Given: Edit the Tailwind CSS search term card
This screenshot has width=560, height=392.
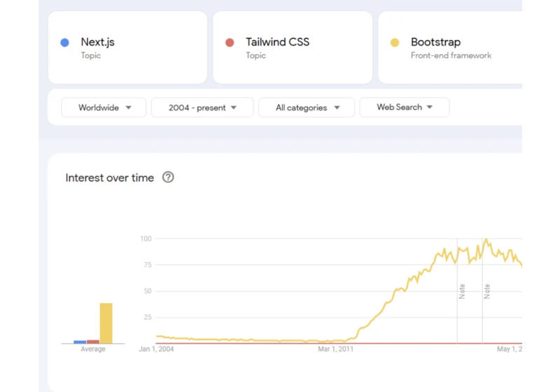Looking at the screenshot, I should [x=293, y=48].
